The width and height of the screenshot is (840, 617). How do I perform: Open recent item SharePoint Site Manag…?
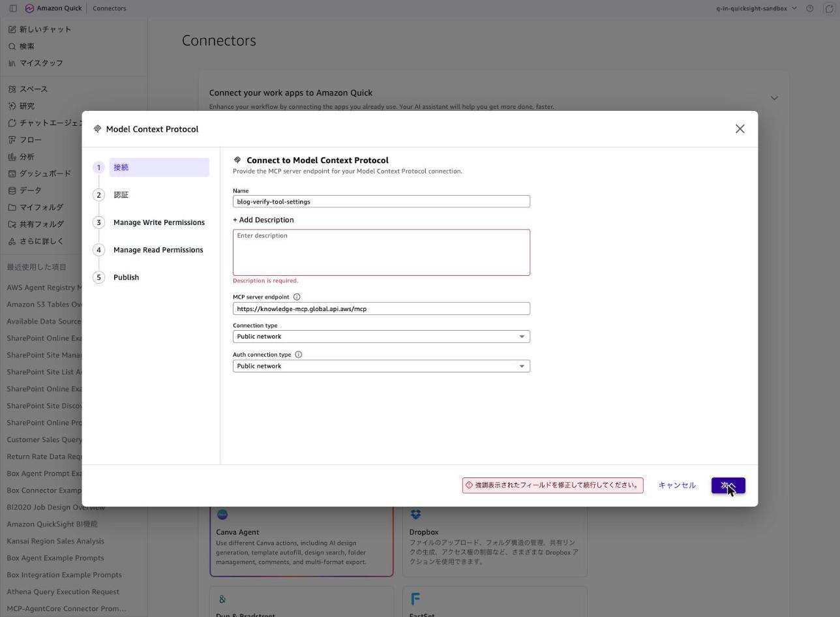[x=44, y=355]
